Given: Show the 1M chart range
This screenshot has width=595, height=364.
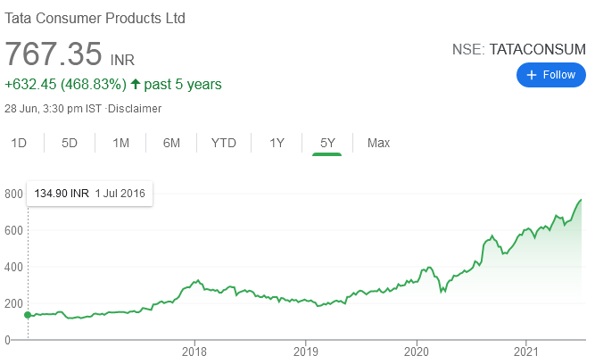Looking at the screenshot, I should click(120, 143).
